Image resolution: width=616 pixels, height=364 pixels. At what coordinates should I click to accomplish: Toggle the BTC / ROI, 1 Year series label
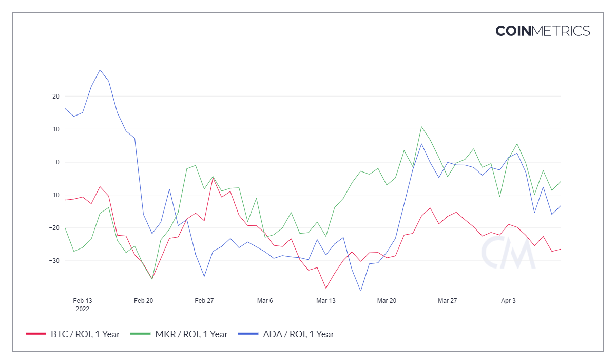pos(85,334)
